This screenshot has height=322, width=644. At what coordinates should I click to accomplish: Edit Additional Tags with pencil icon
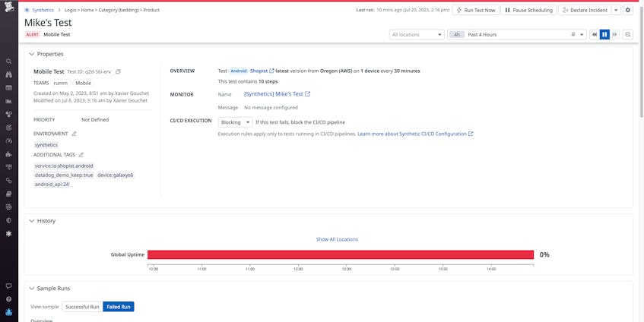[x=81, y=155]
